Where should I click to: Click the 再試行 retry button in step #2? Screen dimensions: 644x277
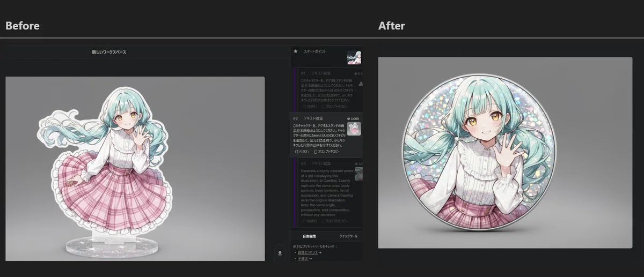click(303, 152)
